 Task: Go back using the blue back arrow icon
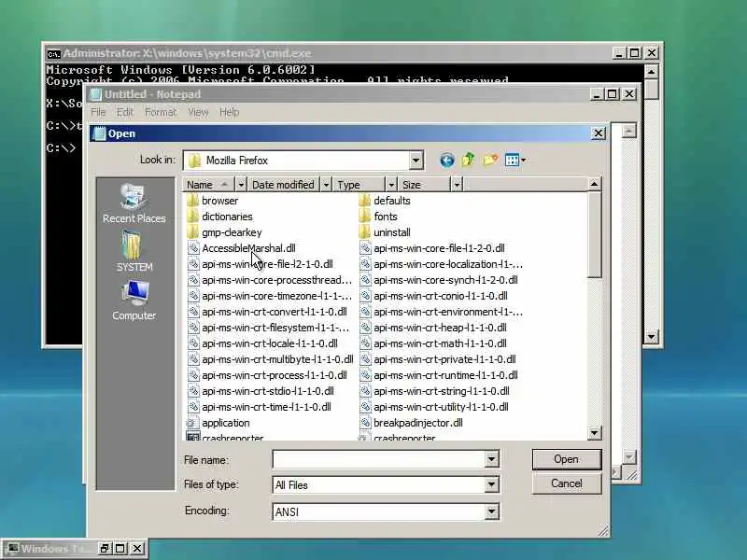click(x=447, y=160)
